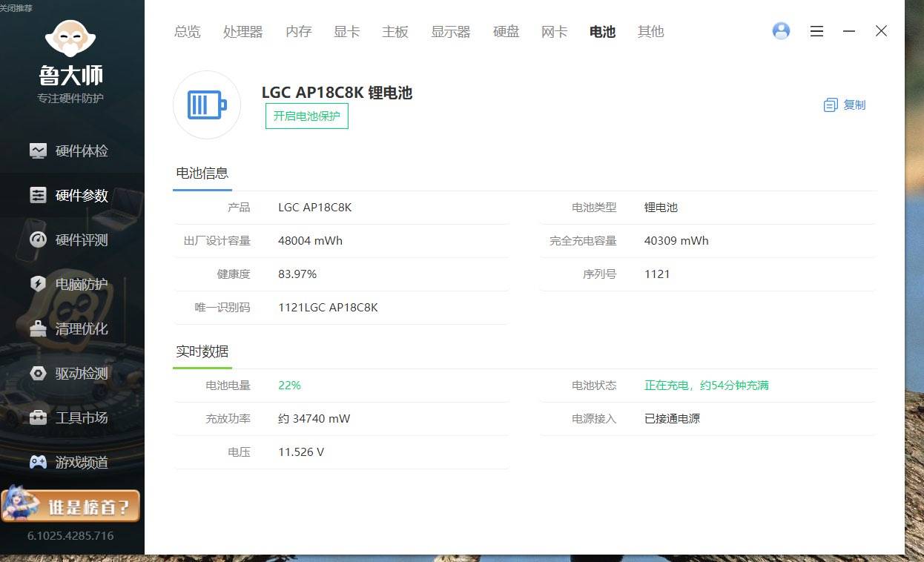This screenshot has width=924, height=562.
Task: Click the LGC AP18C8K 锂电池 title
Action: (x=337, y=93)
